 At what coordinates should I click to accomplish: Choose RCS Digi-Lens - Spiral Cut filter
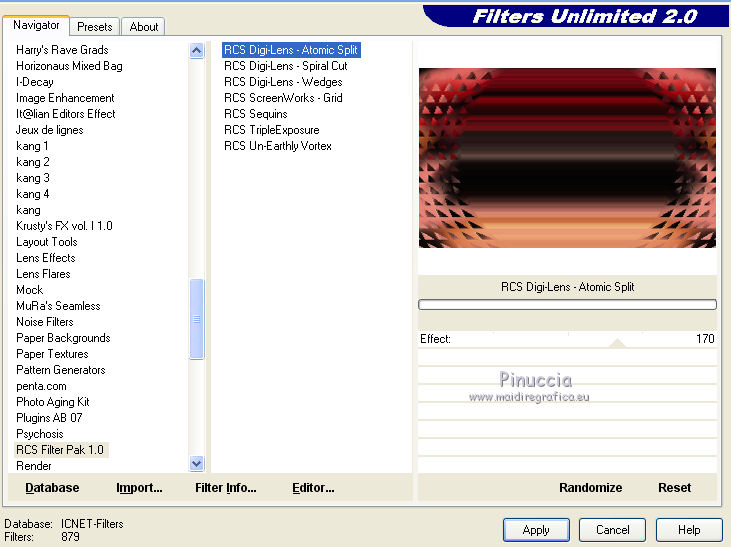285,66
